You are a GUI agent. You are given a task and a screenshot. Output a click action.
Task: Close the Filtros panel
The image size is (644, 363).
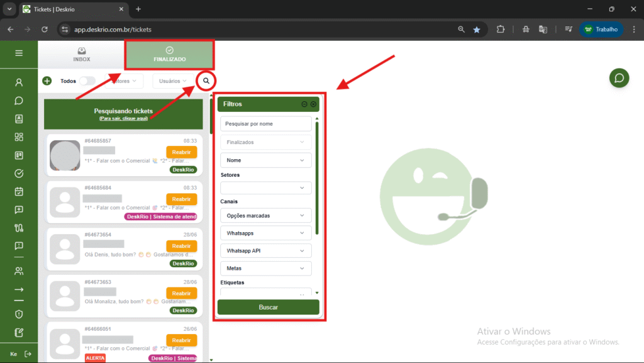[x=313, y=104]
